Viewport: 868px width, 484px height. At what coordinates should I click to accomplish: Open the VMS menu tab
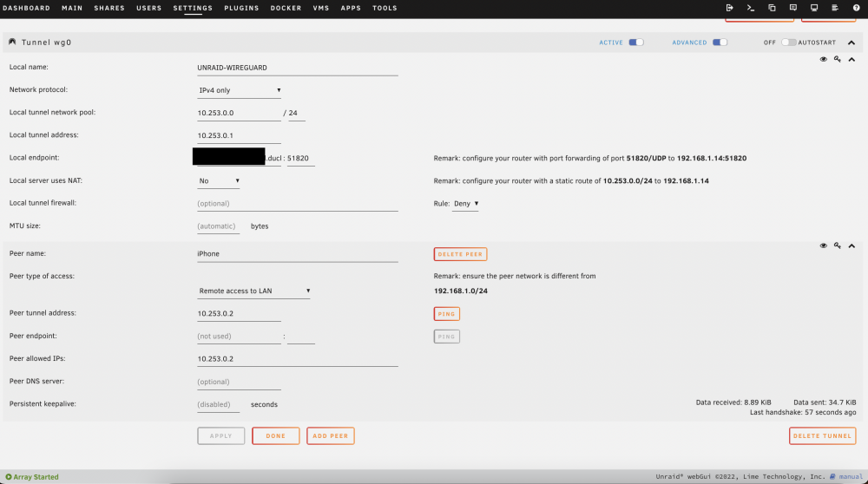coord(321,8)
